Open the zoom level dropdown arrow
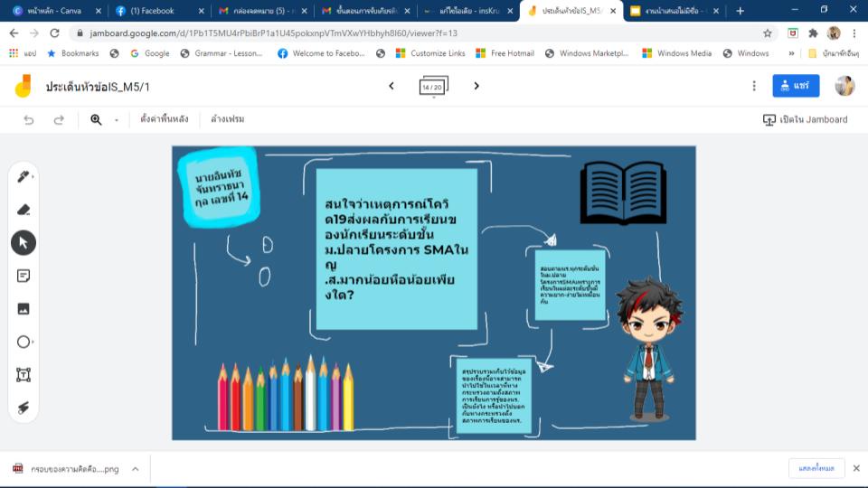The image size is (868, 488). pyautogui.click(x=117, y=120)
